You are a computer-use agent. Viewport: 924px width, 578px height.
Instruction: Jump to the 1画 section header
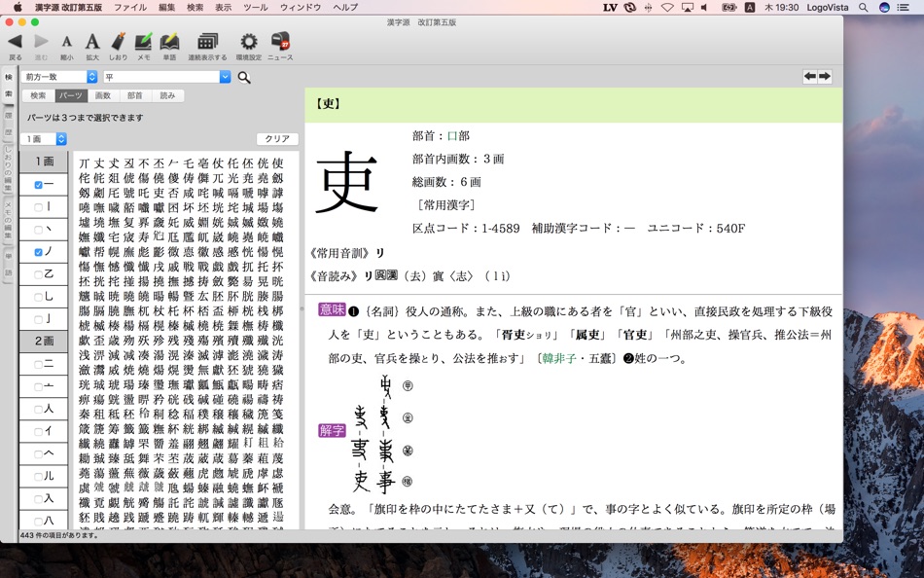point(44,161)
